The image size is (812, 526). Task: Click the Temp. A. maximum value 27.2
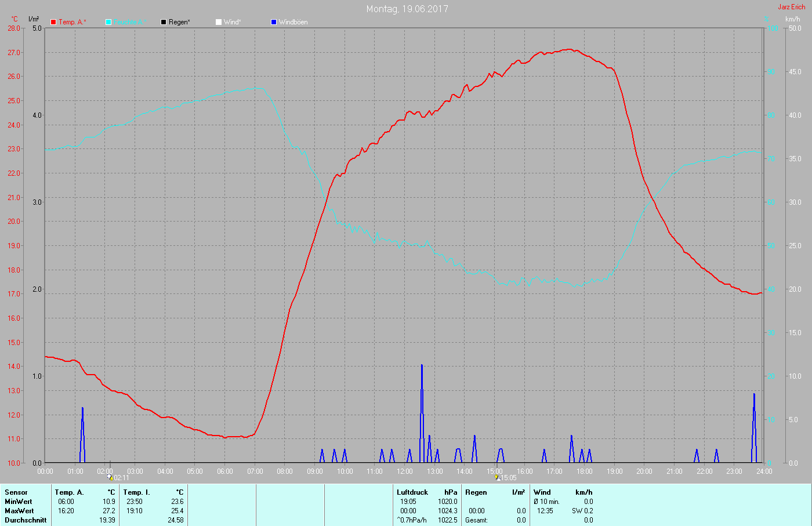pos(109,511)
